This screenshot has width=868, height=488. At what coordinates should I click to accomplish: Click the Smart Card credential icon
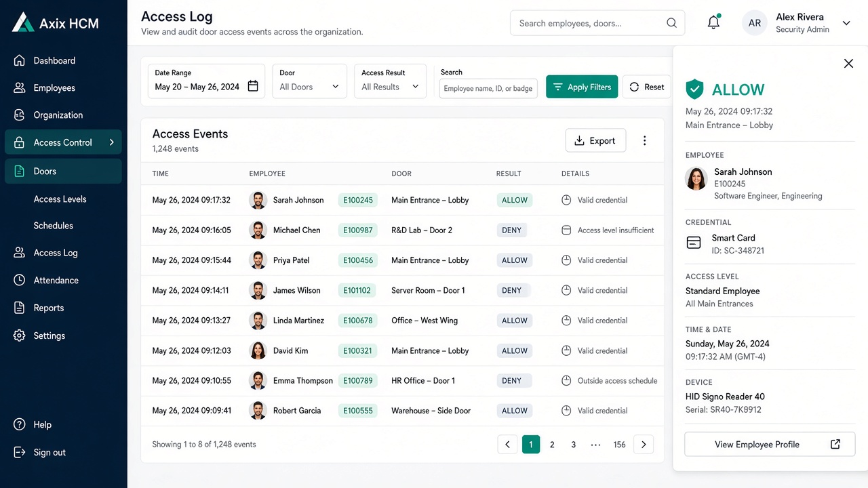tap(694, 243)
